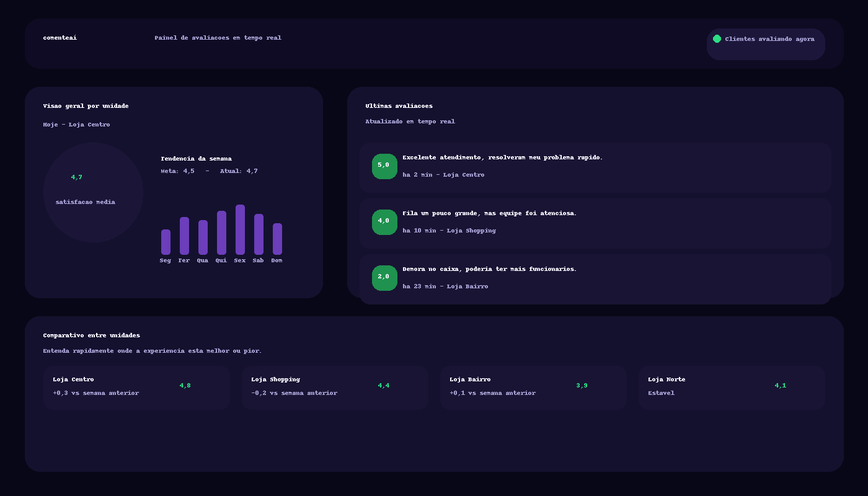Screen dimensions: 868x496
Task: Click the Clientes avaliando agora pill
Action: pyautogui.click(x=766, y=44)
